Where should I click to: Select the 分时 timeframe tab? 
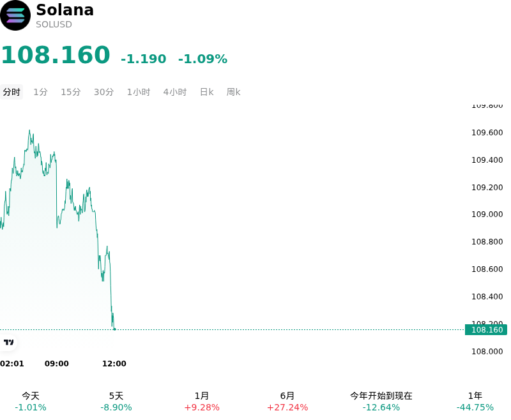pyautogui.click(x=11, y=92)
